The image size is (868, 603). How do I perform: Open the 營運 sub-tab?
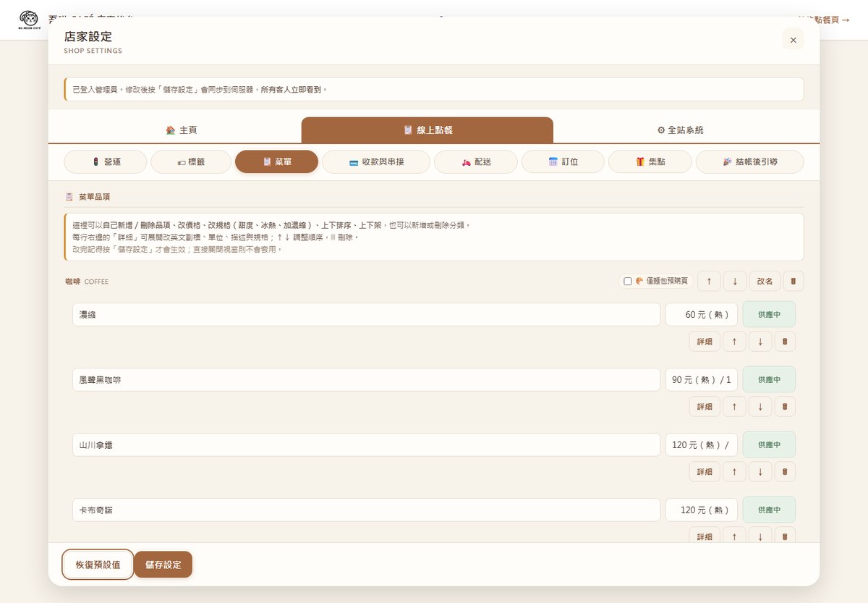(x=106, y=162)
